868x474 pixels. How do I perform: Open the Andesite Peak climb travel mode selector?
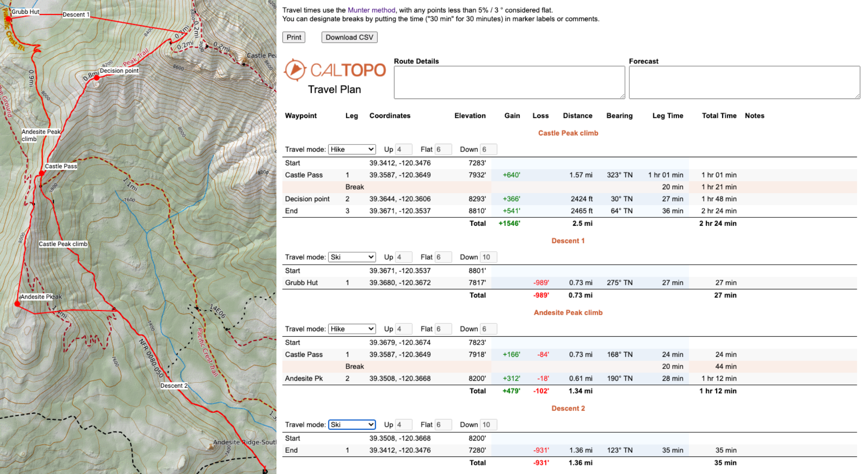coord(352,329)
